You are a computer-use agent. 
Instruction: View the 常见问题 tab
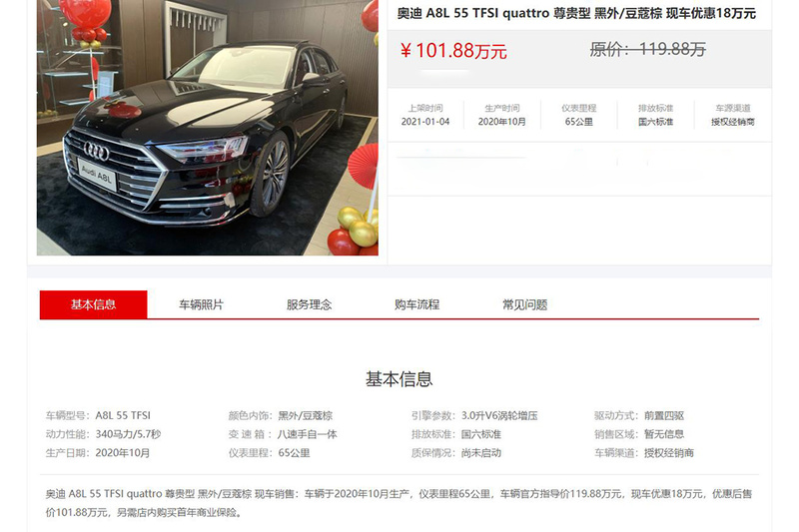coord(525,304)
